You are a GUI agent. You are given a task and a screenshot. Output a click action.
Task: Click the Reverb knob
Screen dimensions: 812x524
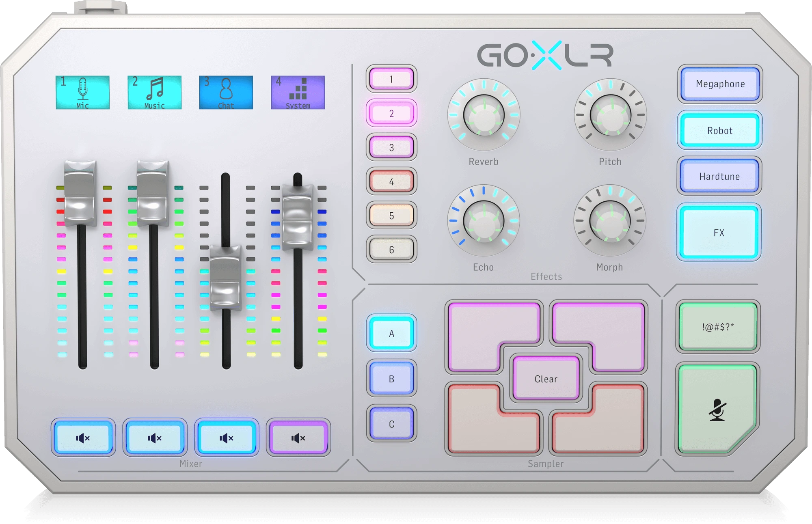coord(484,115)
